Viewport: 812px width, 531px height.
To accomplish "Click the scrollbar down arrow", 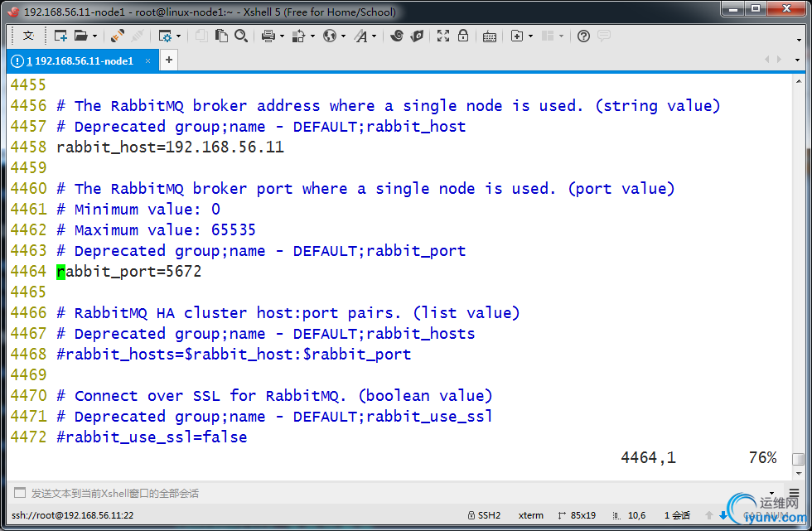I will 799,473.
